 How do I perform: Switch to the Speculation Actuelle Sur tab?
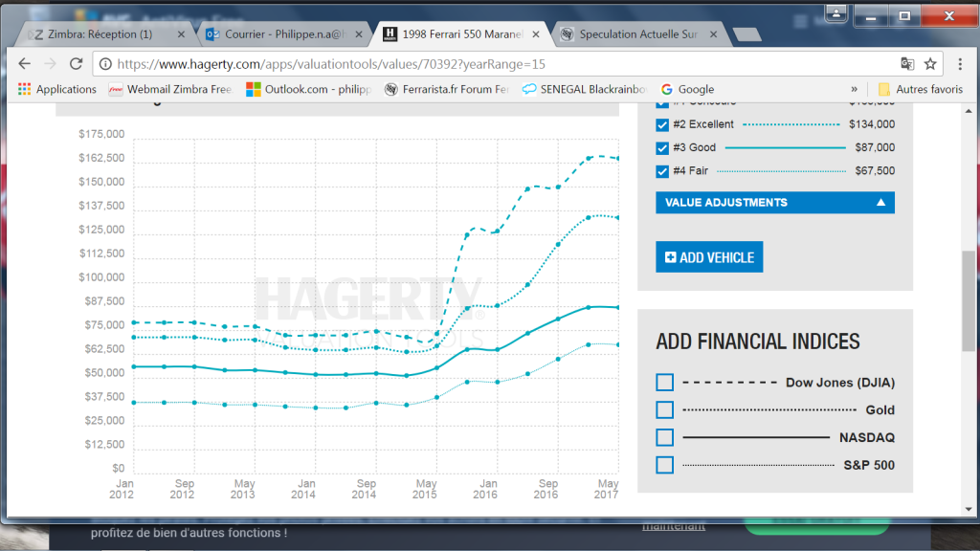coord(637,34)
